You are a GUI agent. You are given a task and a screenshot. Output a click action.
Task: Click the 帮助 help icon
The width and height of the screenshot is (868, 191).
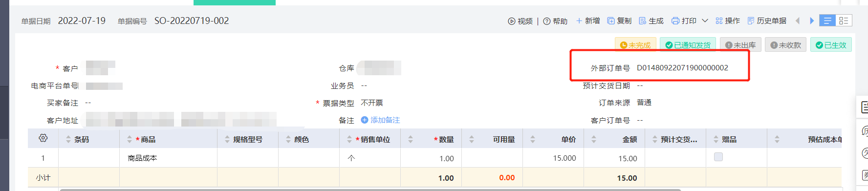click(x=547, y=21)
